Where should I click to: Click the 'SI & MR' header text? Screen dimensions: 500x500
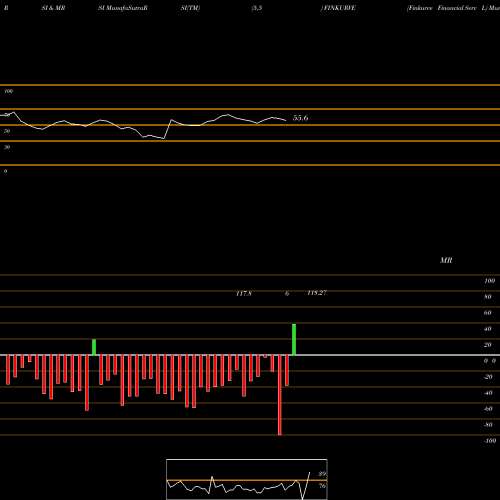tap(53, 8)
